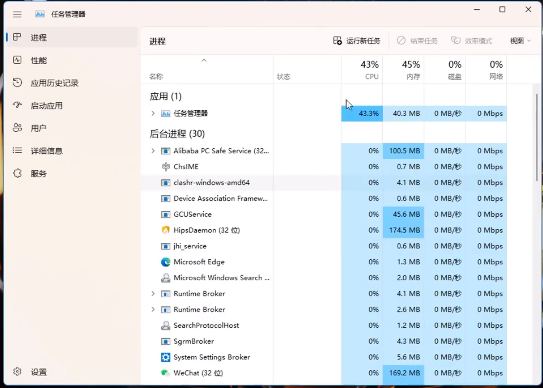Select the SearchProtocolHost process name
Viewport: 543px width, 388px height.
(206, 325)
